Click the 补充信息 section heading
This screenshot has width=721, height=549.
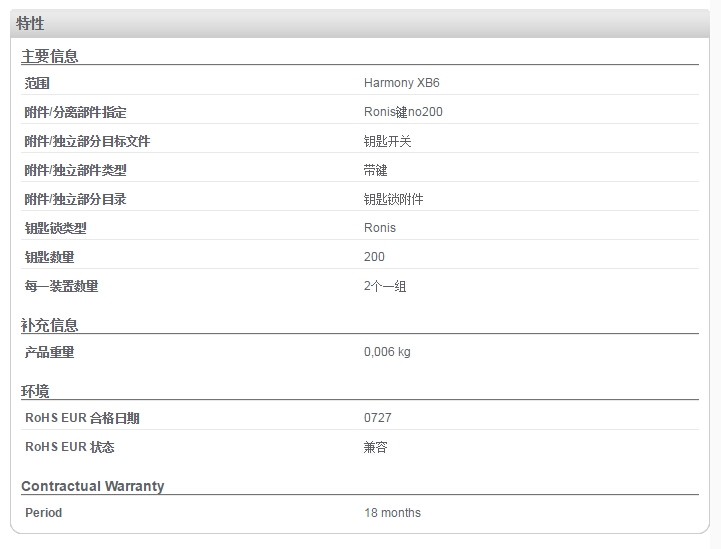point(50,325)
